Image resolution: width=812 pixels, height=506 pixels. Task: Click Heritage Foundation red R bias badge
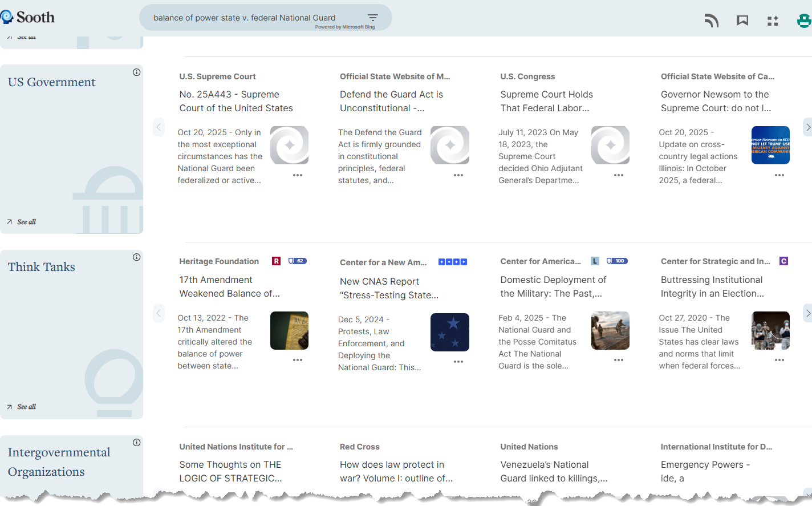click(x=276, y=261)
